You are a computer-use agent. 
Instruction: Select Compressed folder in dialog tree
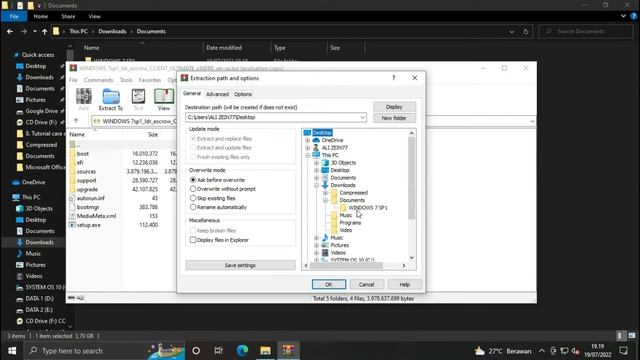(353, 193)
